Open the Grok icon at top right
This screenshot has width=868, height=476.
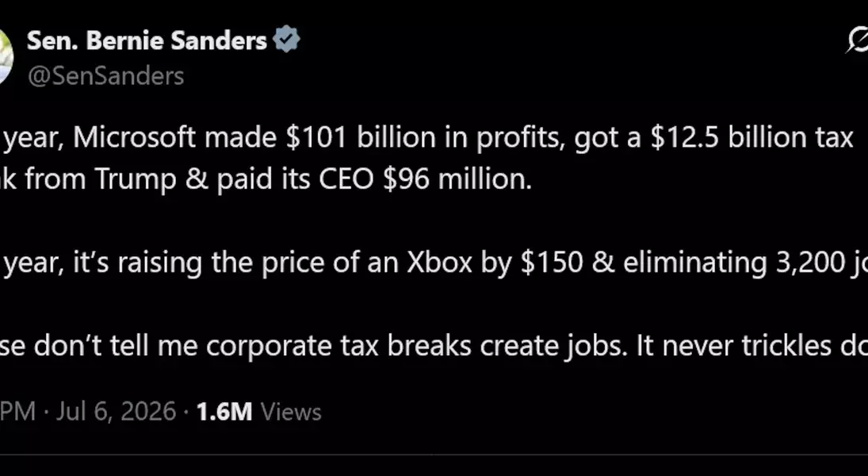(858, 40)
